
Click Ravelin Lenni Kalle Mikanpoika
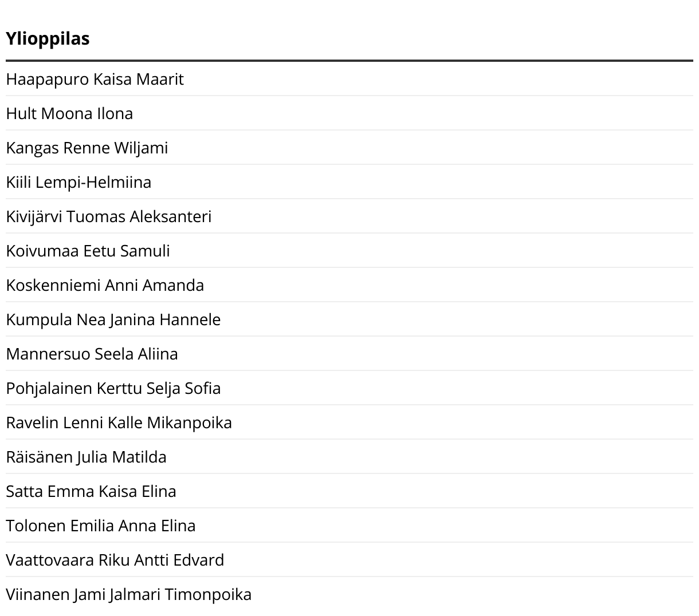(x=349, y=422)
